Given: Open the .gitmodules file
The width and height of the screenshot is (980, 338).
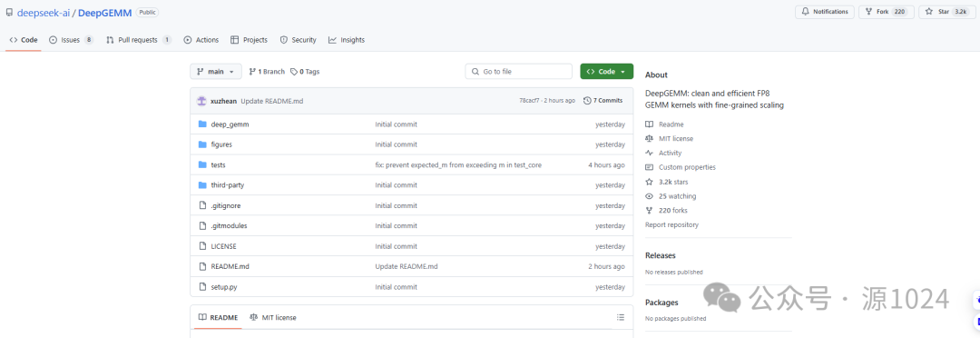Looking at the screenshot, I should (x=230, y=226).
